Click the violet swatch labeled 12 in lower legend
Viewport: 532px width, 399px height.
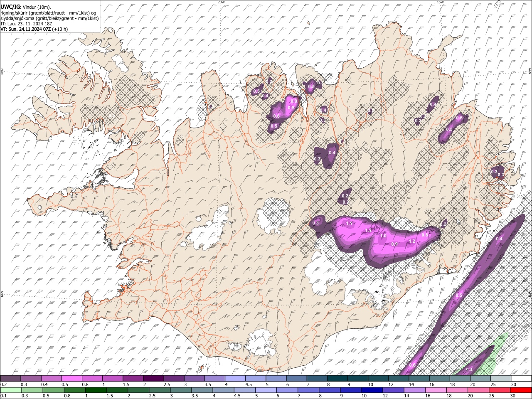point(394,390)
